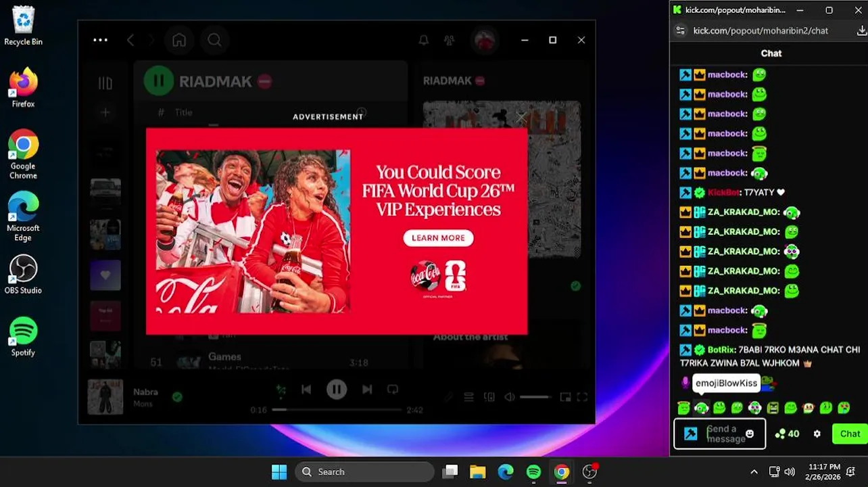Click the Coca-Cola fans ad image

pyautogui.click(x=253, y=231)
